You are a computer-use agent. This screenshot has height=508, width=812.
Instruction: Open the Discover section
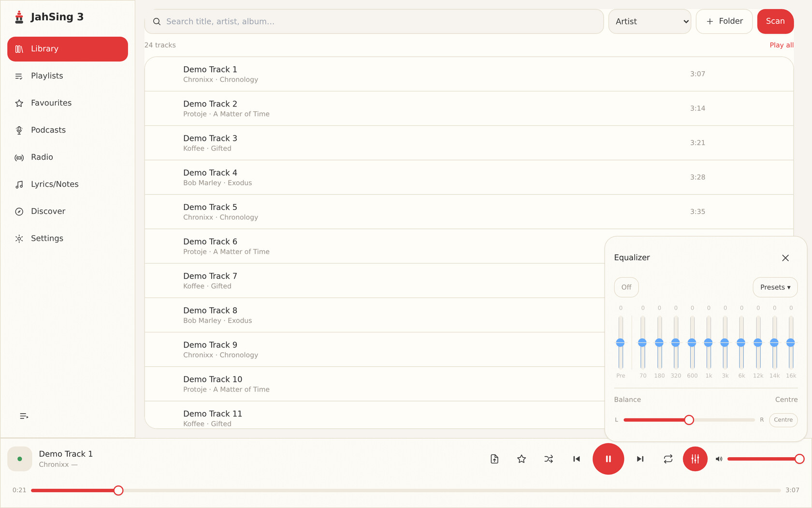pyautogui.click(x=68, y=211)
